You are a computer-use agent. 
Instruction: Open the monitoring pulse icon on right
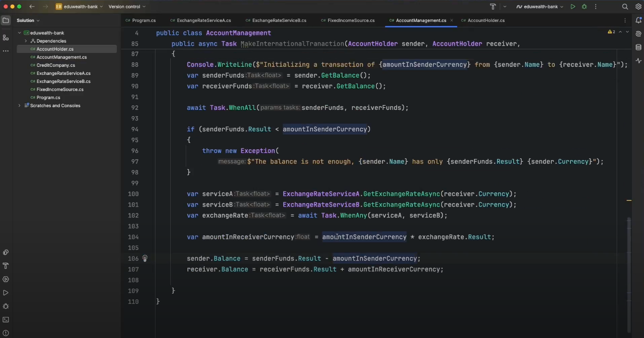(639, 61)
